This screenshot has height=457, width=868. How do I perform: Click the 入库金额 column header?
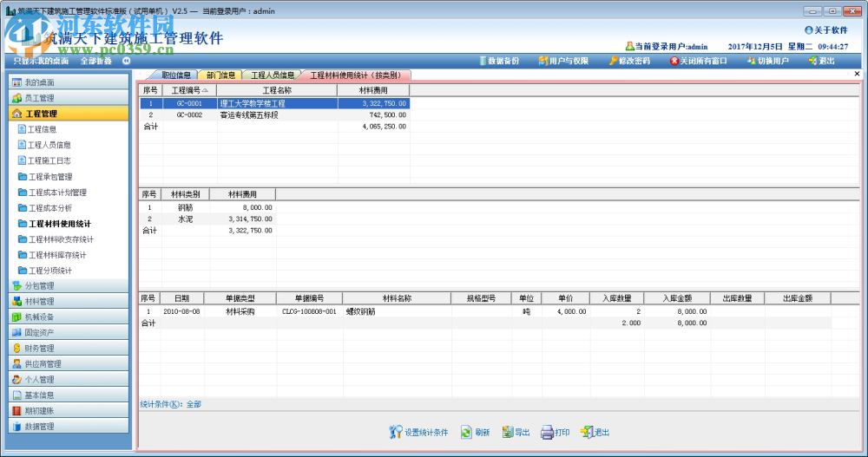pyautogui.click(x=677, y=298)
